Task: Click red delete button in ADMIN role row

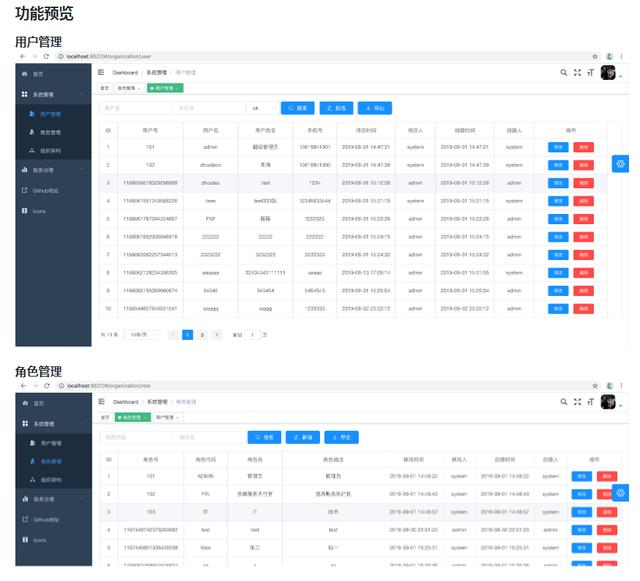Action: click(x=607, y=476)
